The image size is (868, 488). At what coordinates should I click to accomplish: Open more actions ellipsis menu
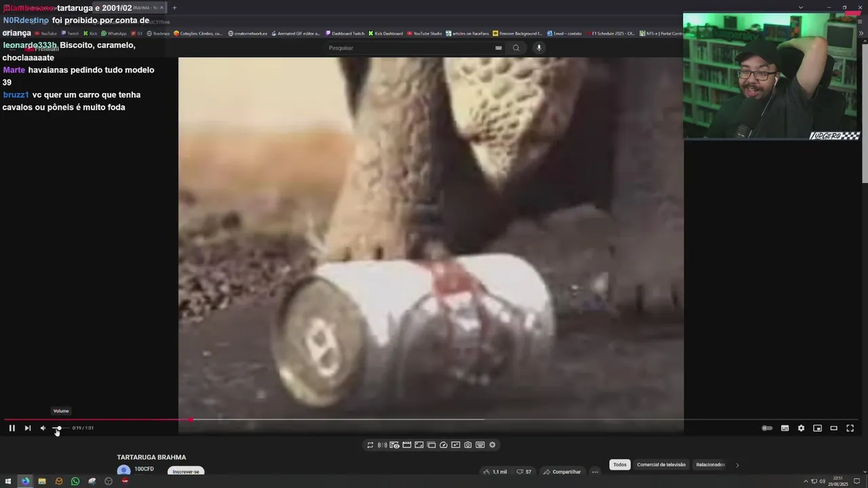[x=595, y=472]
